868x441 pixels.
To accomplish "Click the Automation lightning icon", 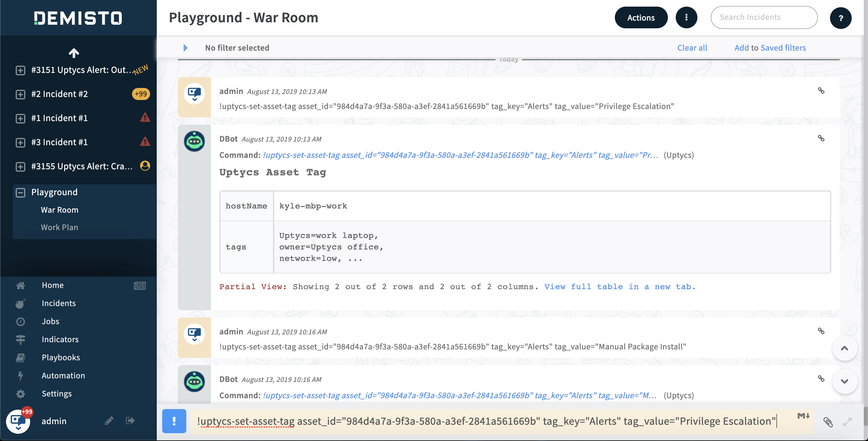I will pos(20,376).
